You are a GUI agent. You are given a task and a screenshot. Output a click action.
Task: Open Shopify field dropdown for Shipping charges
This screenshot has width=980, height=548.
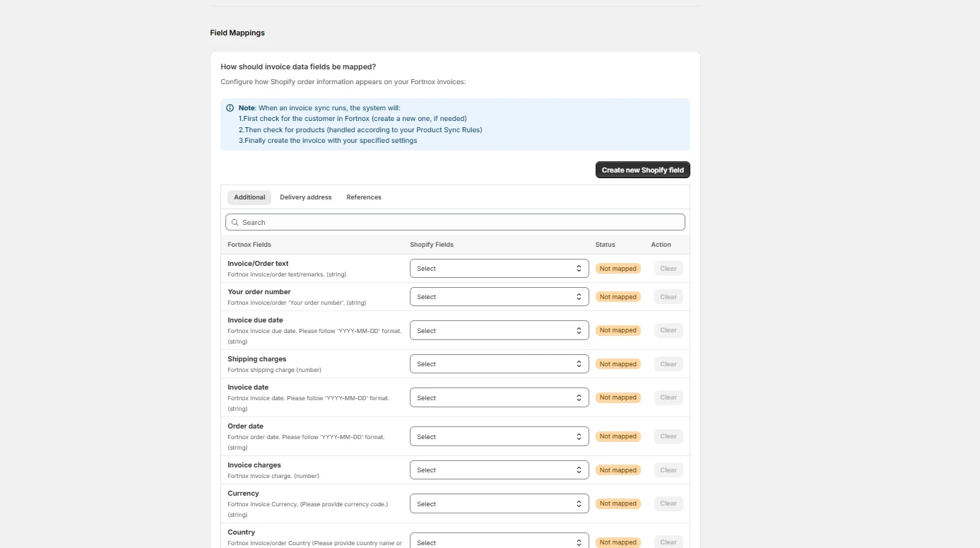point(500,364)
